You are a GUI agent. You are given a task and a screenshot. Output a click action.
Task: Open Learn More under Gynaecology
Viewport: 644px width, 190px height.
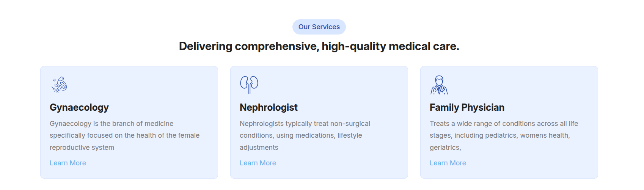(68, 163)
